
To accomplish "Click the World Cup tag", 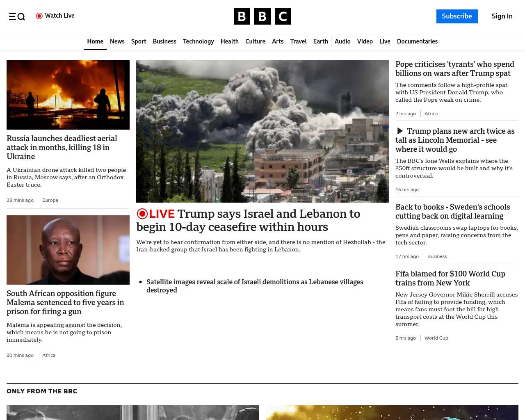I will tap(436, 338).
